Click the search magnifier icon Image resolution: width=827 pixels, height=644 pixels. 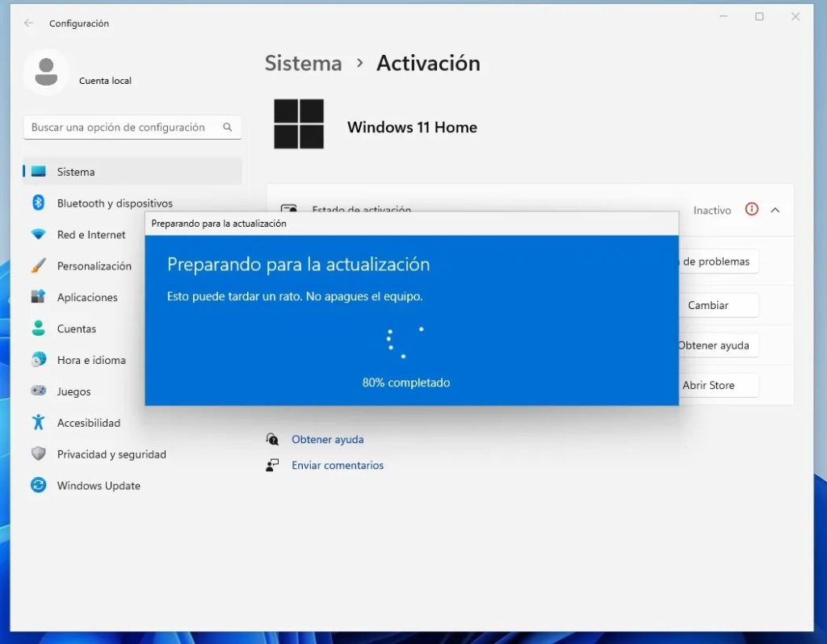(227, 127)
